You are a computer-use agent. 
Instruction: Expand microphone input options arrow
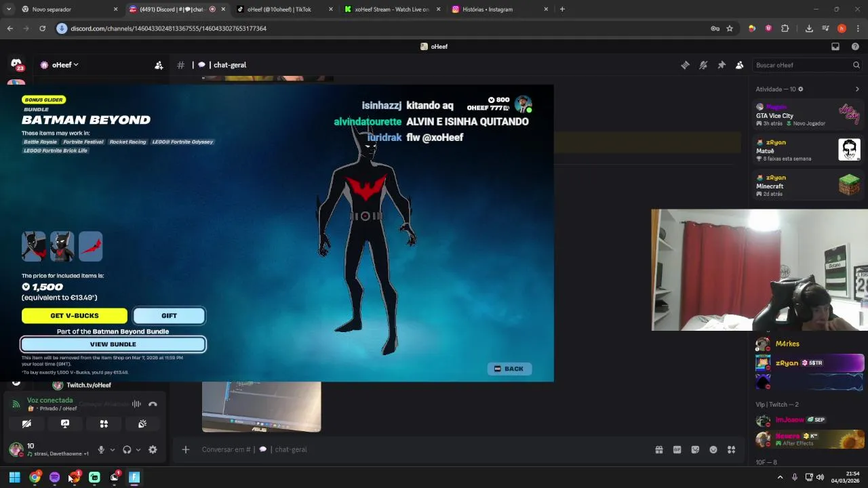112,449
